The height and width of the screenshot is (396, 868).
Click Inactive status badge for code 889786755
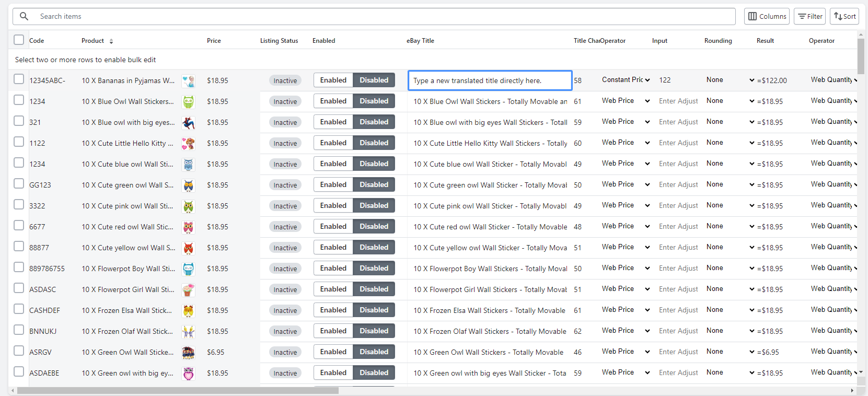pyautogui.click(x=285, y=269)
